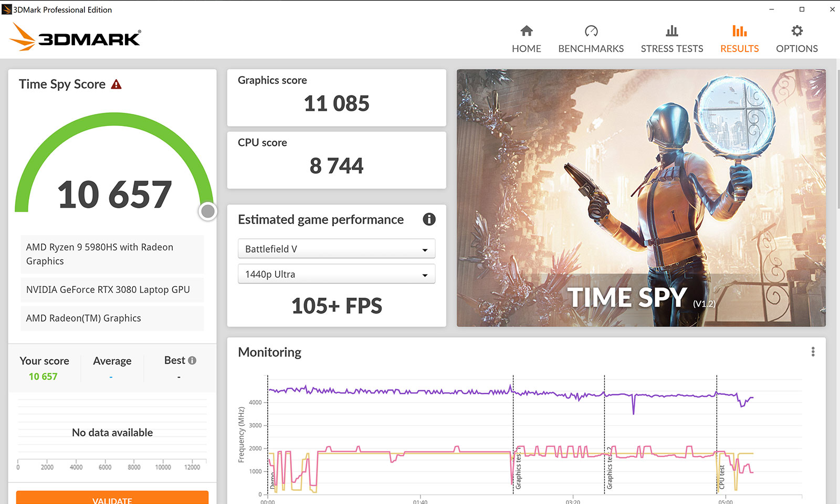This screenshot has height=504, width=840.
Task: Click the Graphics score value 11 085
Action: tap(337, 103)
